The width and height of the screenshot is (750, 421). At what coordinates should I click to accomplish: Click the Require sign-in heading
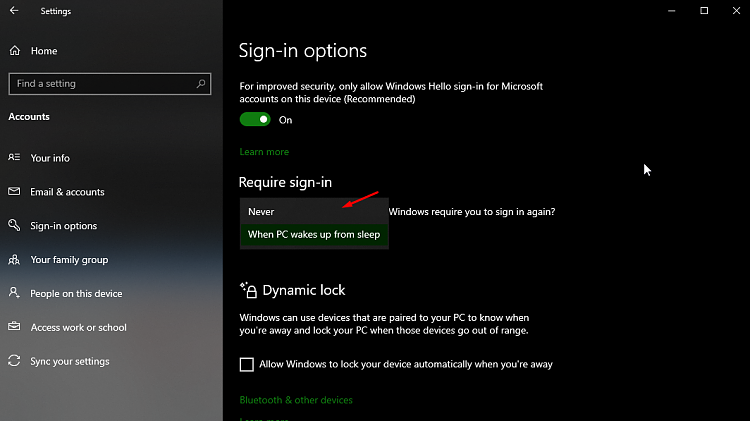point(285,182)
